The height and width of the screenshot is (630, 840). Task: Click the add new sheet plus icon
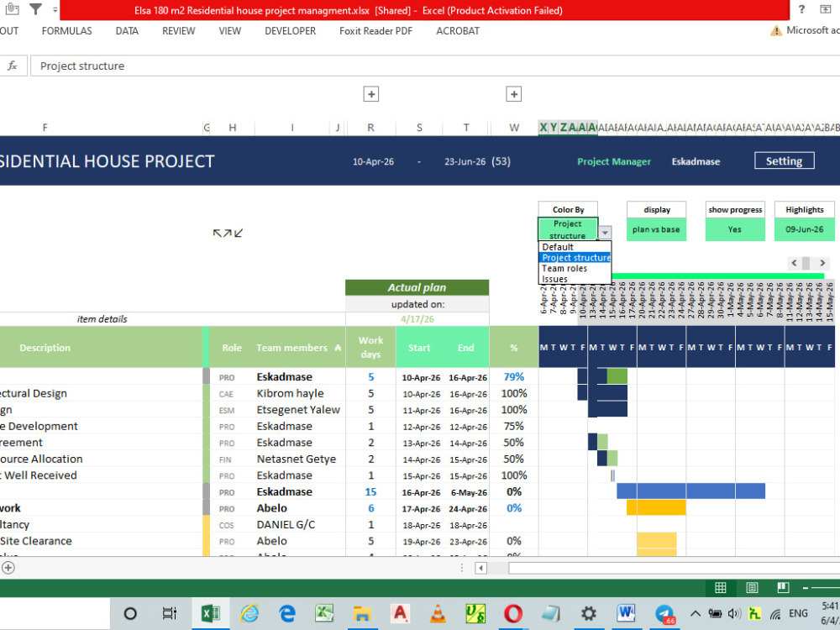(8, 568)
